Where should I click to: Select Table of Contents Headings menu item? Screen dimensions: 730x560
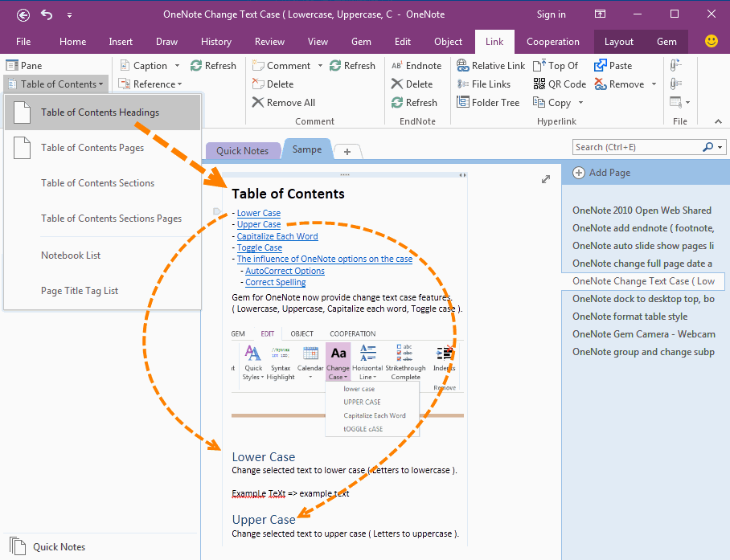point(102,112)
